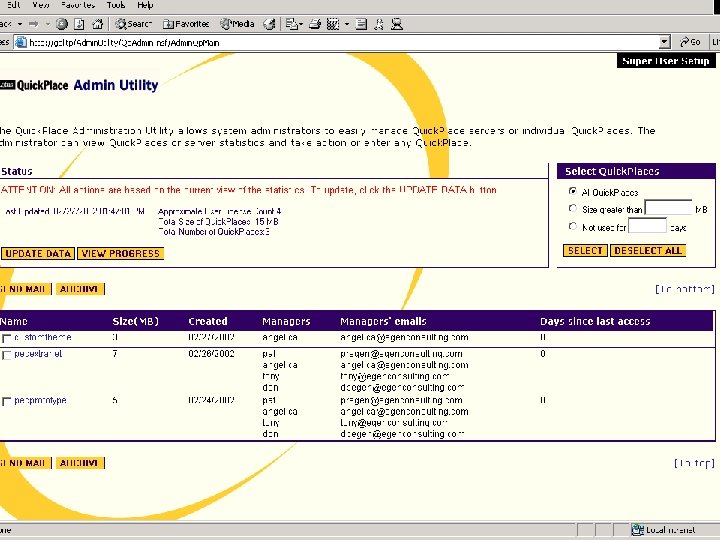Click ARCHIVE button above the table
The height and width of the screenshot is (540, 720).
click(79, 289)
